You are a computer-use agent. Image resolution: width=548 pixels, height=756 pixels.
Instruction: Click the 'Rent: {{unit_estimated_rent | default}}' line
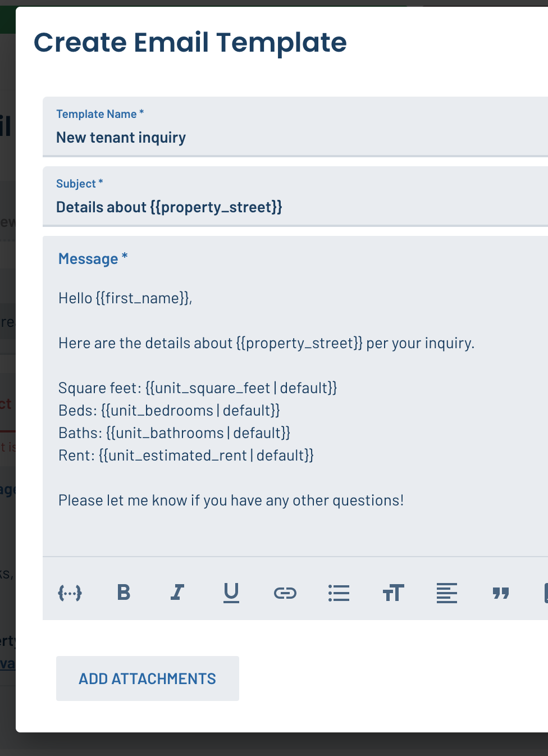(x=186, y=456)
